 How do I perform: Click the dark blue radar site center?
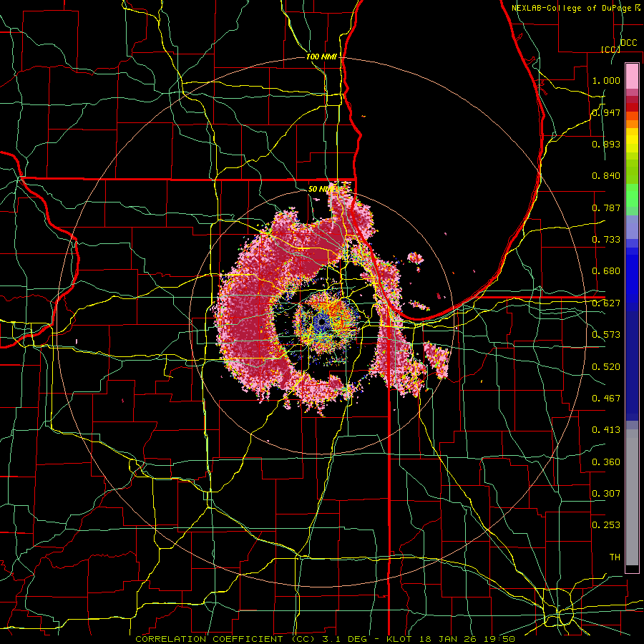[321, 323]
